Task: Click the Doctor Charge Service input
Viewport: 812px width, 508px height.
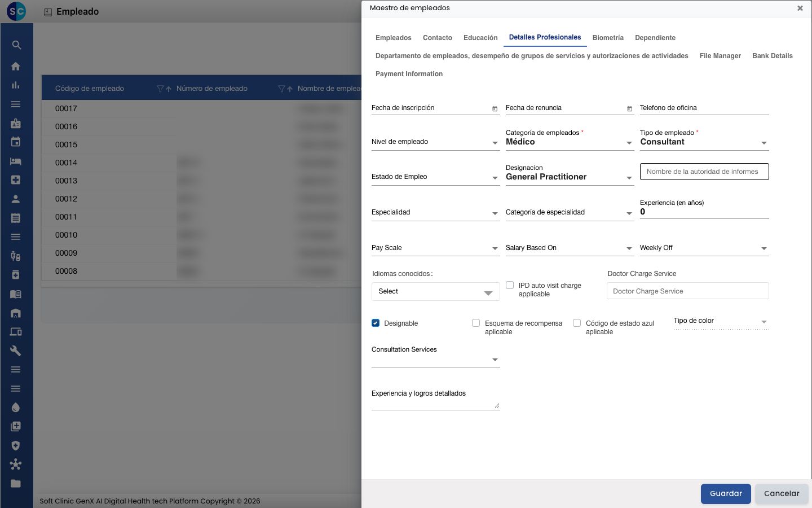Action: pyautogui.click(x=688, y=291)
